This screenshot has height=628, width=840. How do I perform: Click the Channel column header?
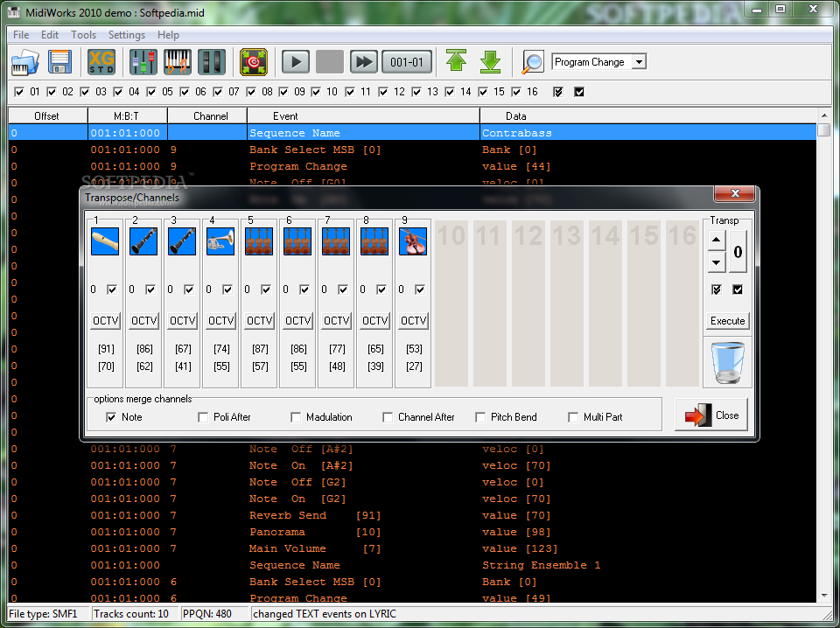207,116
